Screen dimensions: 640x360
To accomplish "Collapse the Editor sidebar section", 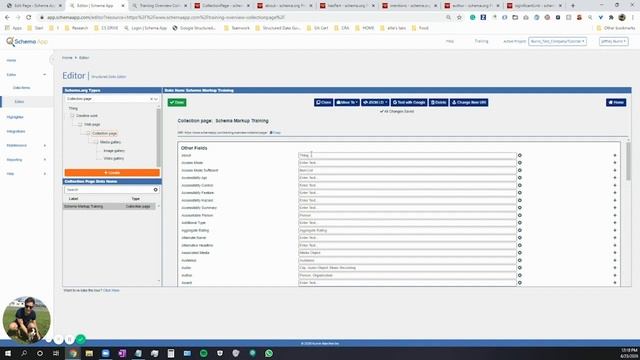I will pos(44,75).
